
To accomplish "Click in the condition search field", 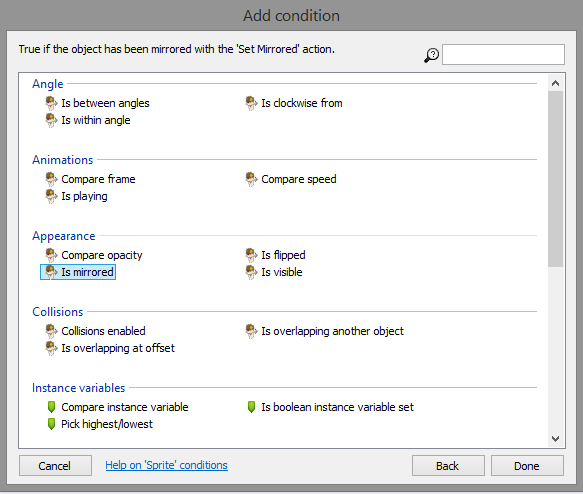I will click(503, 55).
